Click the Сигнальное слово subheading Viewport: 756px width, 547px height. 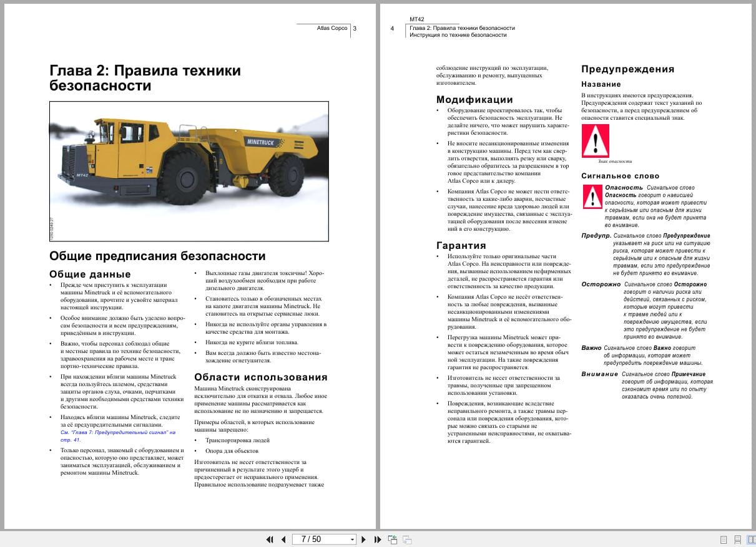[x=620, y=176]
